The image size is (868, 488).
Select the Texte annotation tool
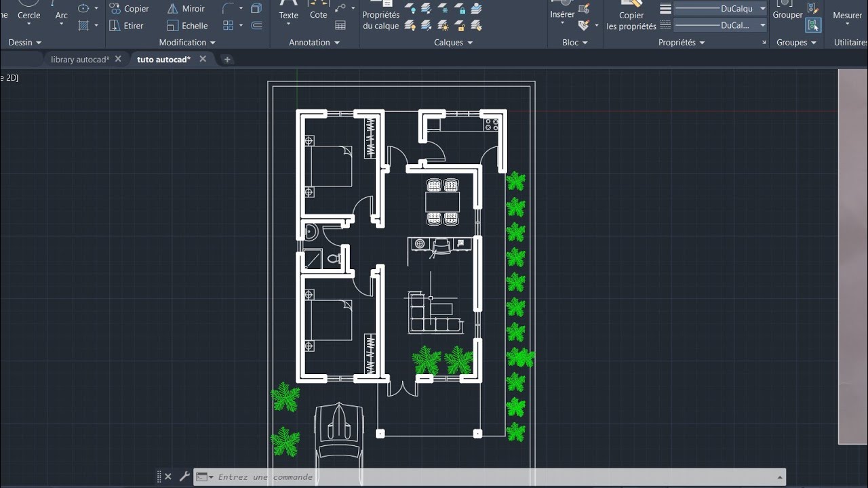[288, 12]
